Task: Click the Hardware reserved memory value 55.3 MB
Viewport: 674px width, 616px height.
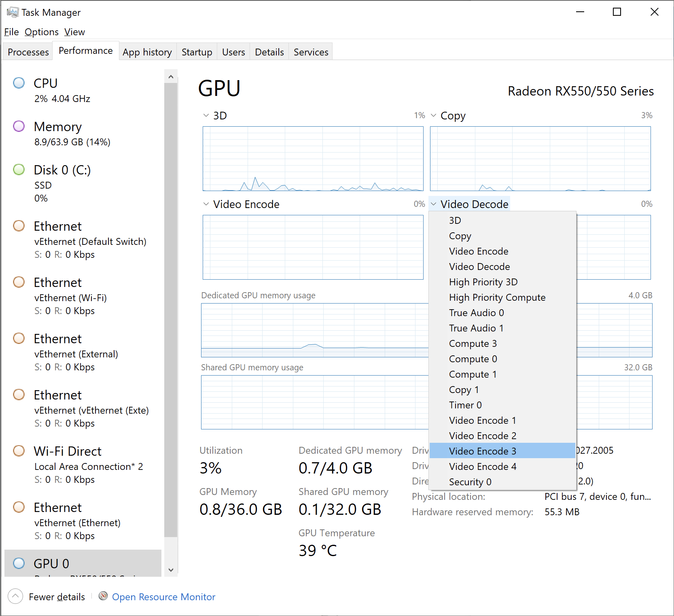Action: [x=562, y=512]
